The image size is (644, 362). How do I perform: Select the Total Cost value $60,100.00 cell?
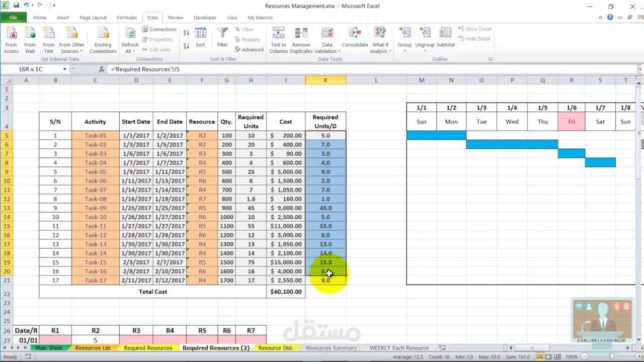coord(286,292)
